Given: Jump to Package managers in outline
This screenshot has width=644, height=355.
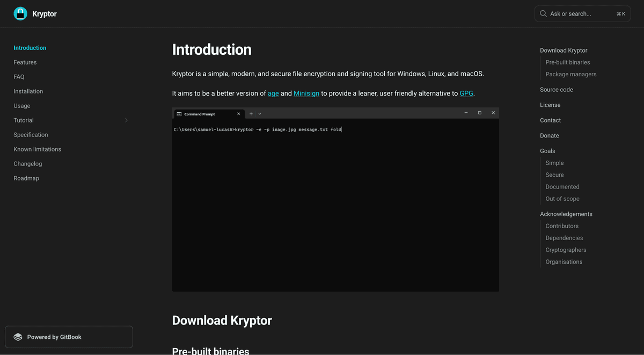Looking at the screenshot, I should (x=571, y=74).
